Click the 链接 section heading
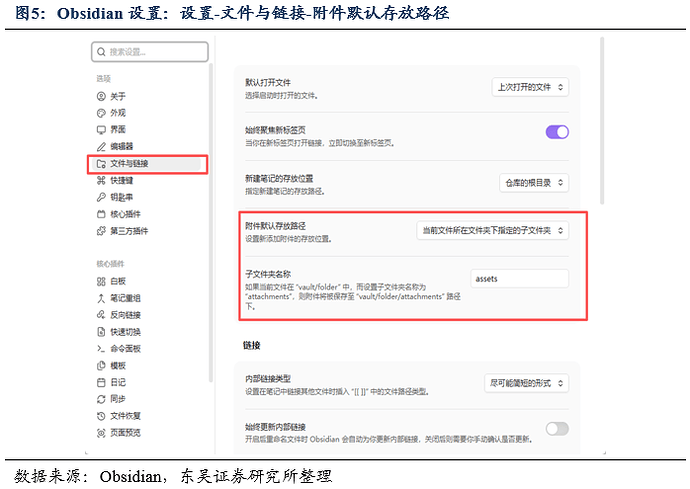 (x=252, y=346)
